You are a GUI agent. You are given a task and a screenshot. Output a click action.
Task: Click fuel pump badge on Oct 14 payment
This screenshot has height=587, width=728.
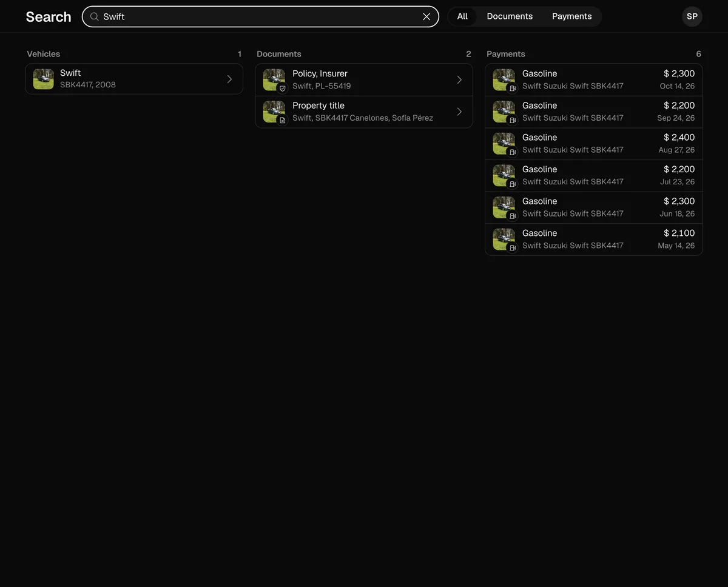(512, 89)
